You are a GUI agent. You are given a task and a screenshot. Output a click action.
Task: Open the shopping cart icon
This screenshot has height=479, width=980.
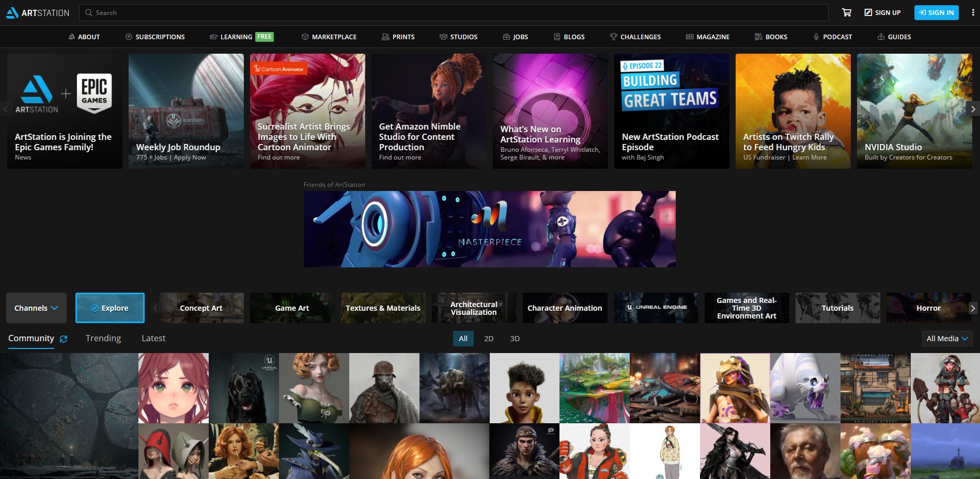(x=846, y=12)
